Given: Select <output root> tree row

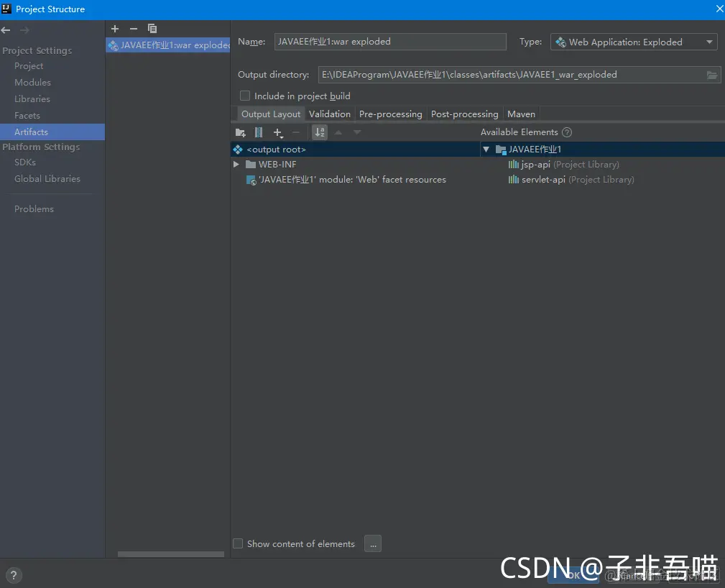Looking at the screenshot, I should point(355,150).
